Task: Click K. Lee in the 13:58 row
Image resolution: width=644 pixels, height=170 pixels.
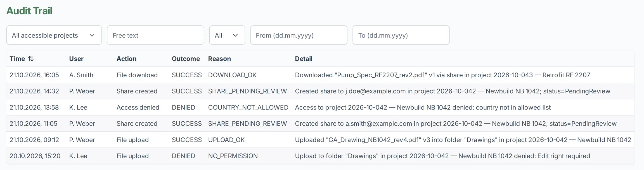Action: (78, 107)
